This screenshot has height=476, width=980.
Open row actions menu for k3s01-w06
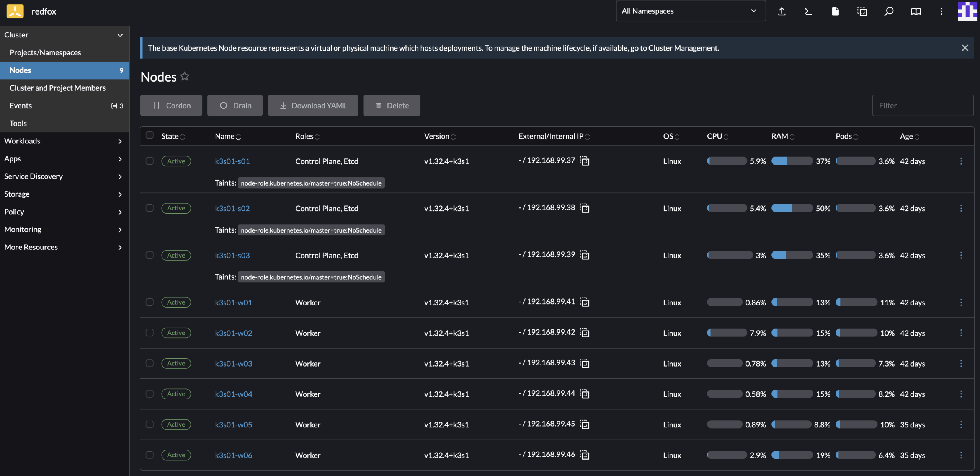tap(961, 455)
